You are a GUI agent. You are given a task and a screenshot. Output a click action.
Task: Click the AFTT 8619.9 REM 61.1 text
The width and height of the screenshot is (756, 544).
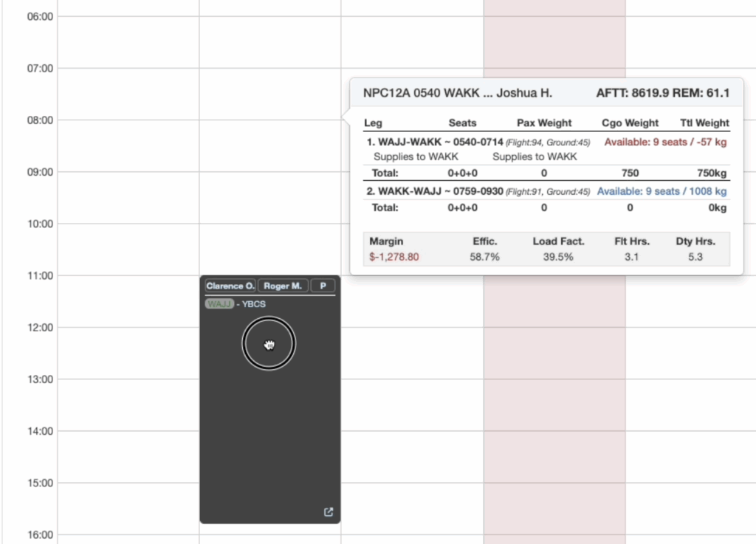coord(662,93)
